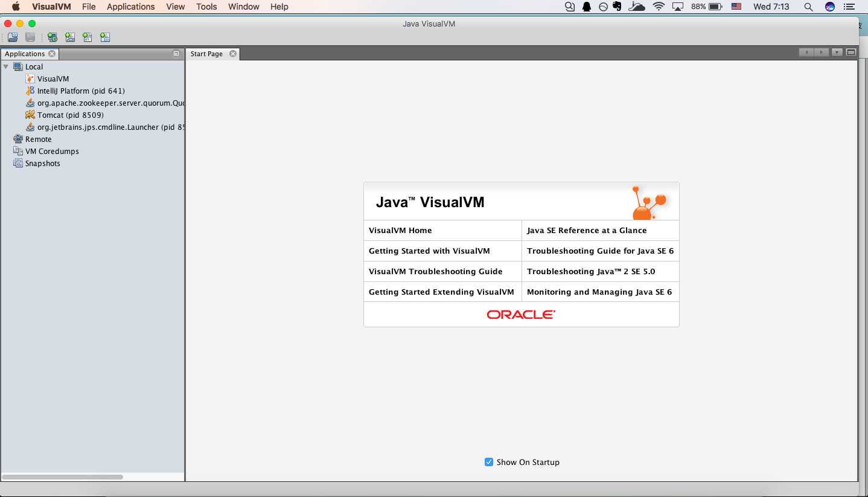Click the Add Remote Host toolbar icon
Image resolution: width=868 pixels, height=497 pixels.
pos(53,37)
